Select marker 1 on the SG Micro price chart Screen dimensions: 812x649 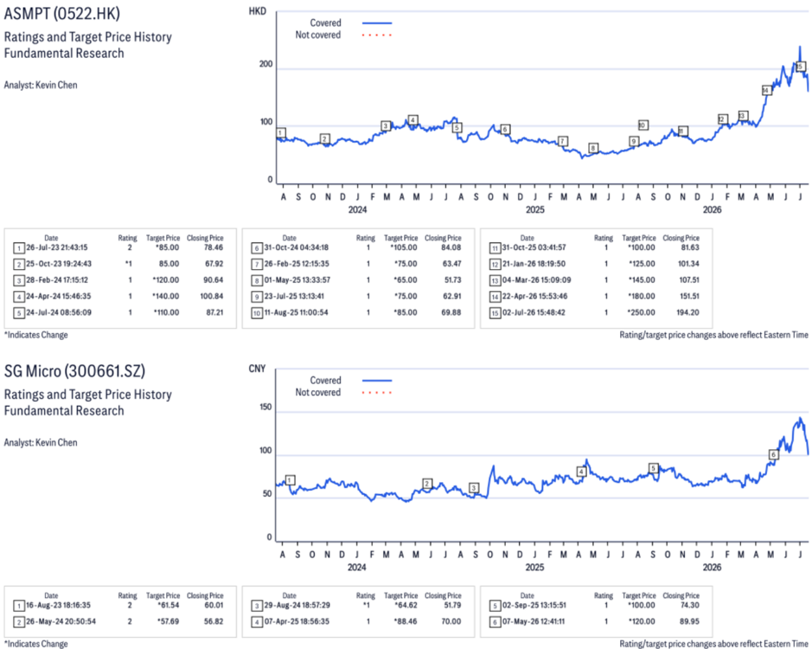click(x=290, y=480)
